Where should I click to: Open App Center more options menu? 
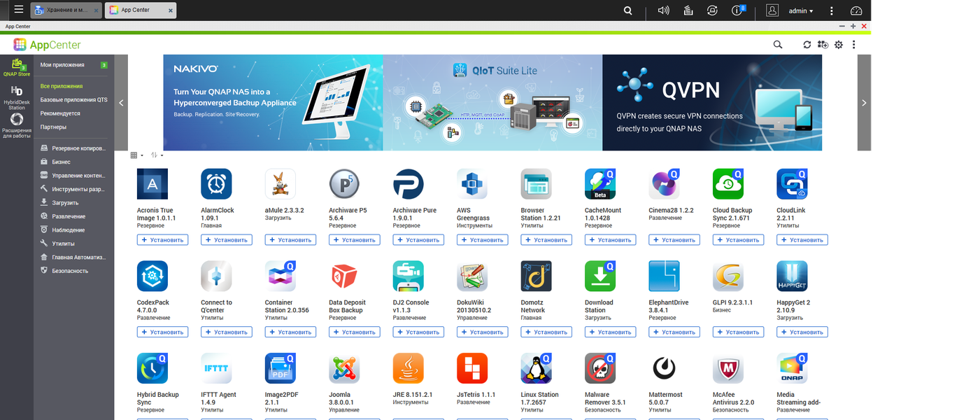853,44
